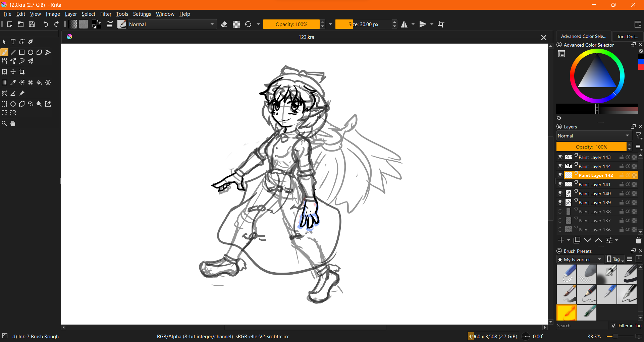Hide Paint Layer 141
The height and width of the screenshot is (342, 644).
point(560,184)
